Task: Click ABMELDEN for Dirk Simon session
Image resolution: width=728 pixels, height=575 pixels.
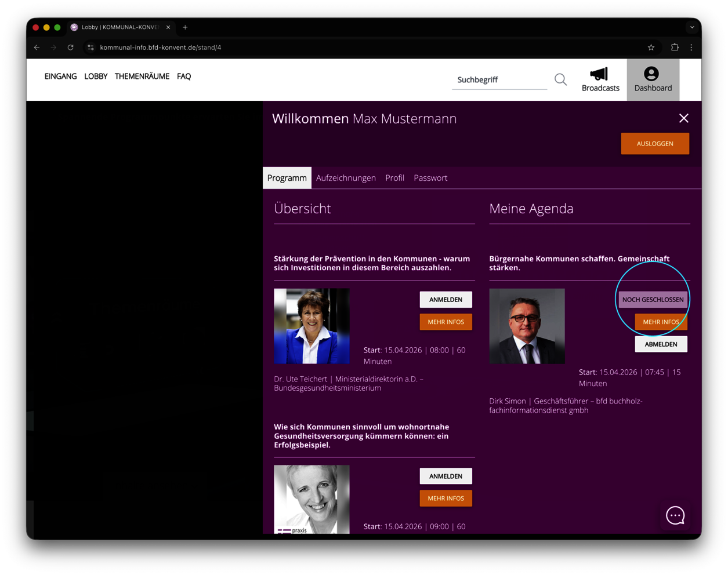Action: (661, 344)
